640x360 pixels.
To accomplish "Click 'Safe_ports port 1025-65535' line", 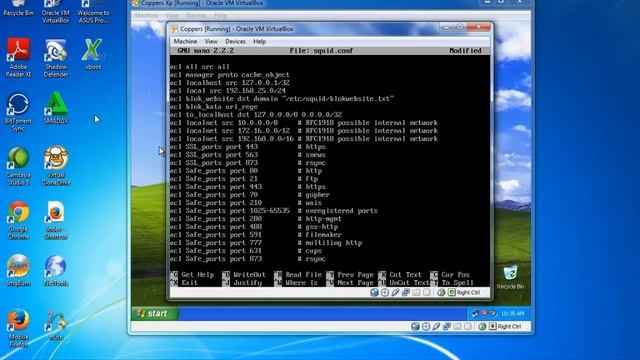I will [273, 211].
